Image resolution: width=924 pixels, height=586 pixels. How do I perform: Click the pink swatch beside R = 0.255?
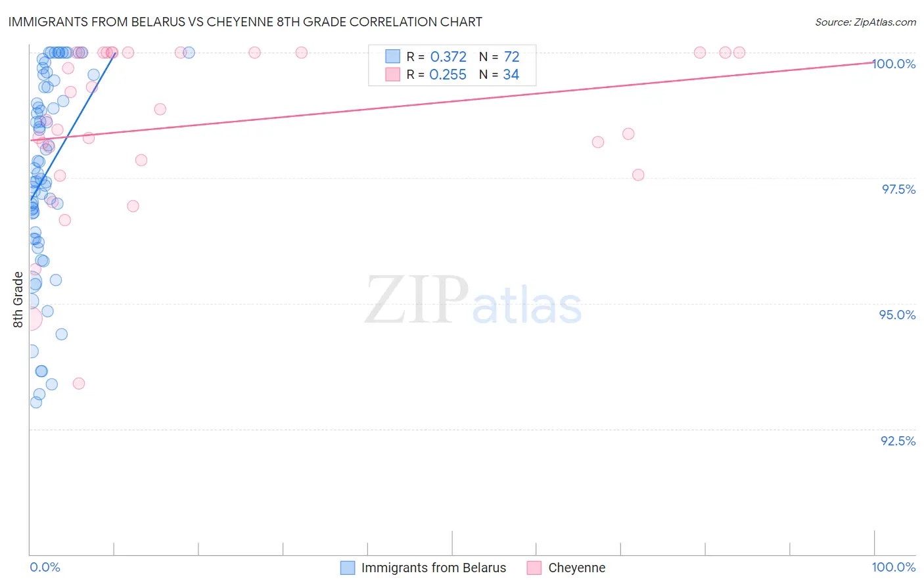(392, 74)
